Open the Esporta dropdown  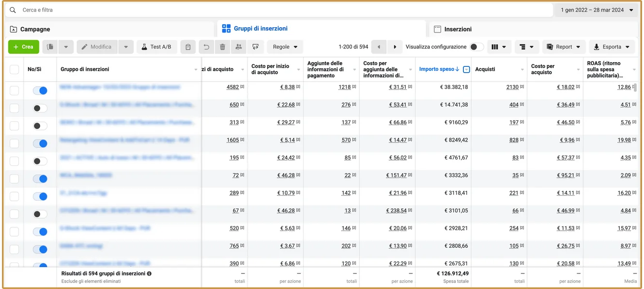tap(612, 47)
